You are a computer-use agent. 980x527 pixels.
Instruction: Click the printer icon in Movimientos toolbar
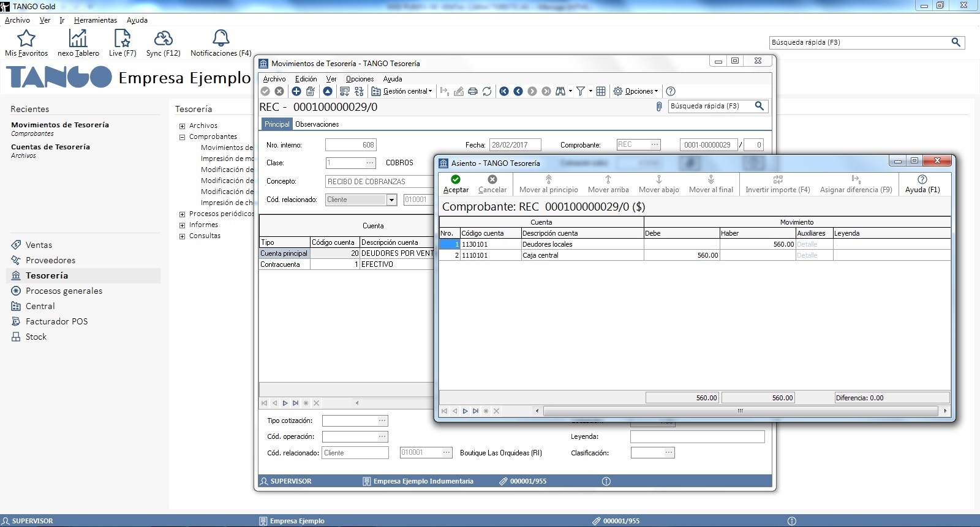coord(473,91)
